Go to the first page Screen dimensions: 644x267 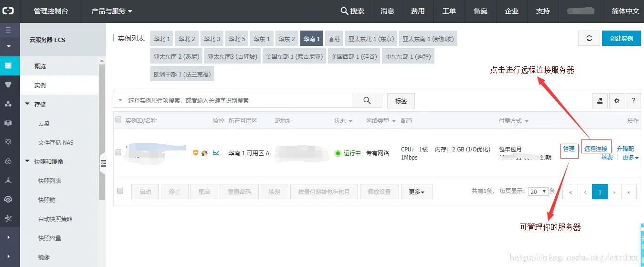pyautogui.click(x=570, y=192)
